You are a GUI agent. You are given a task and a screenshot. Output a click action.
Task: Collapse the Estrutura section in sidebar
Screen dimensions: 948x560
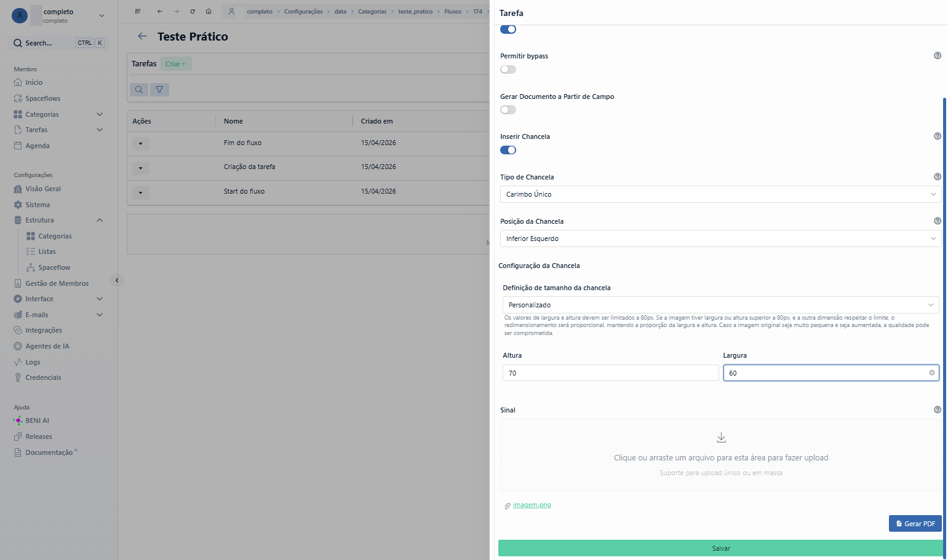click(100, 220)
